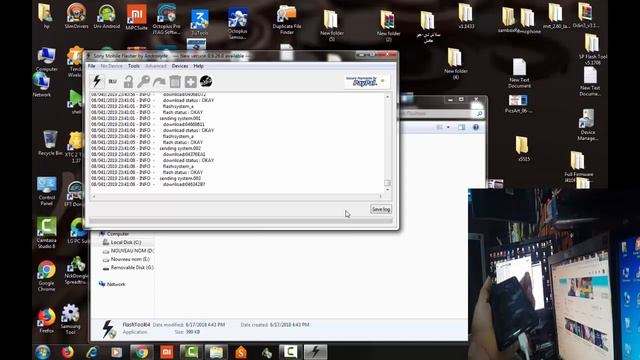Select Network in Explorer navigation pane
The height and width of the screenshot is (360, 640).
point(112,284)
